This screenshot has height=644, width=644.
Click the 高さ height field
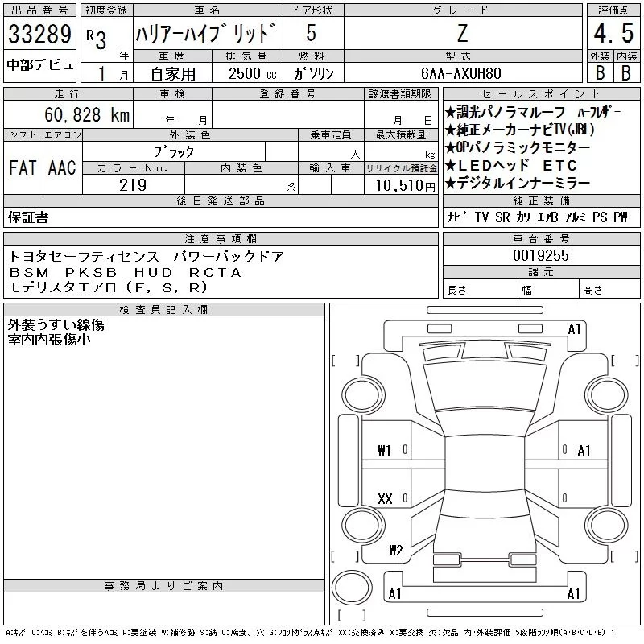(610, 289)
